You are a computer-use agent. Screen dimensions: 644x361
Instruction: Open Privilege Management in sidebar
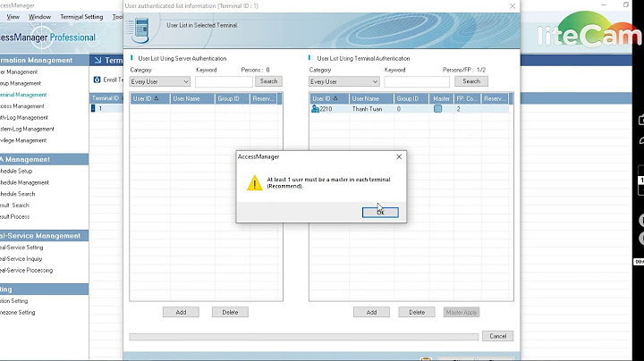click(23, 140)
